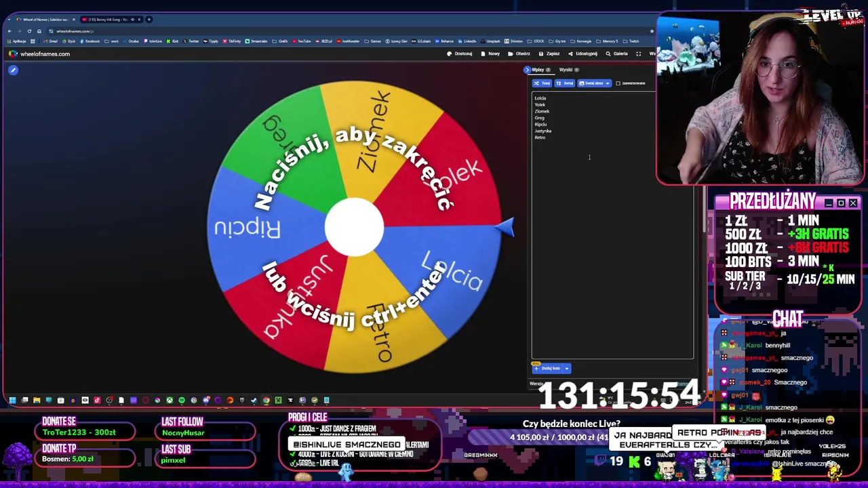The image size is (868, 488).
Task: Click inside the names entry text area
Action: (612, 225)
